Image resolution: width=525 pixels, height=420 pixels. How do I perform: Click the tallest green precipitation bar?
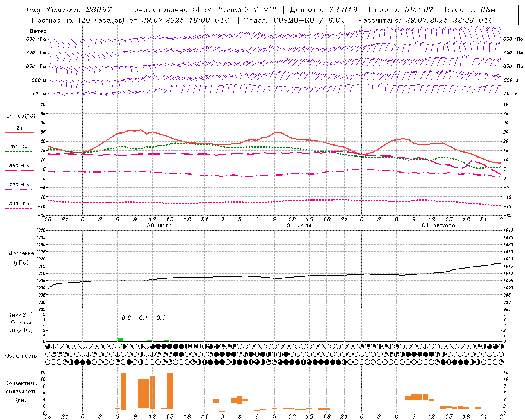pyautogui.click(x=120, y=339)
